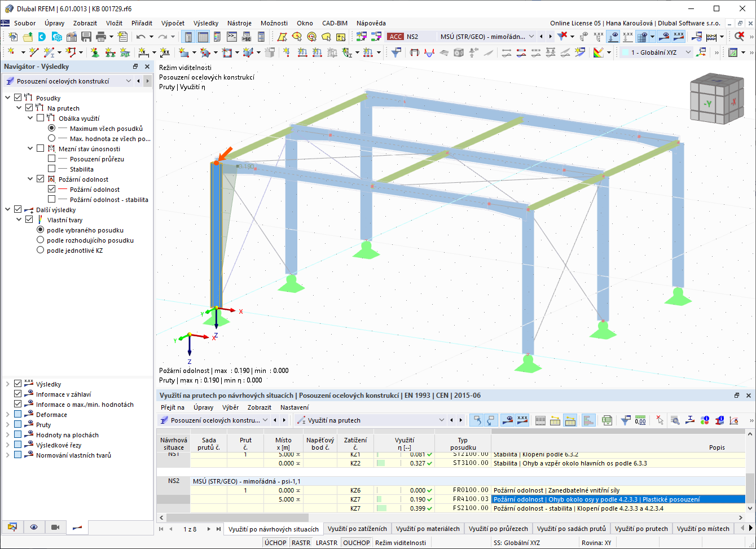Switch to Využití po průřezech tab
The height and width of the screenshot is (549, 756).
tap(498, 529)
